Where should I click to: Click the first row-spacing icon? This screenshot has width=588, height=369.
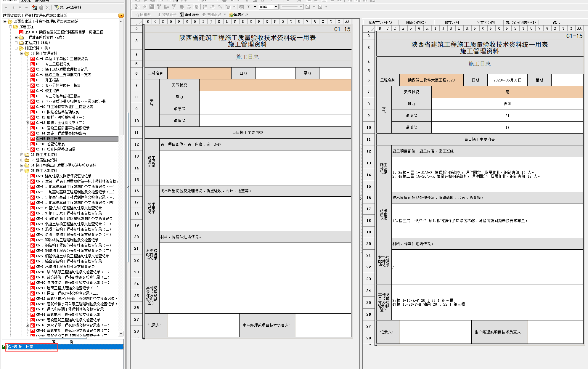point(205,7)
